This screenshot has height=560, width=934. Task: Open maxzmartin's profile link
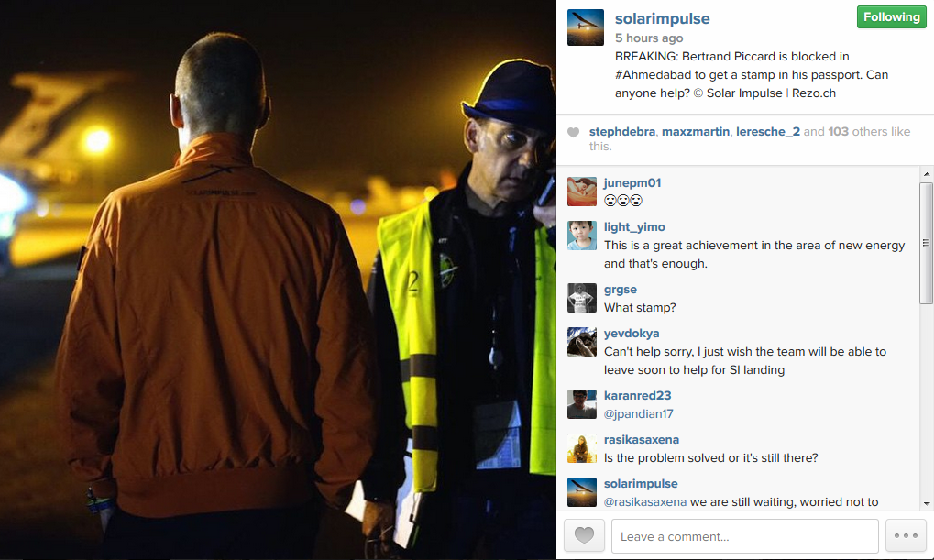point(695,132)
